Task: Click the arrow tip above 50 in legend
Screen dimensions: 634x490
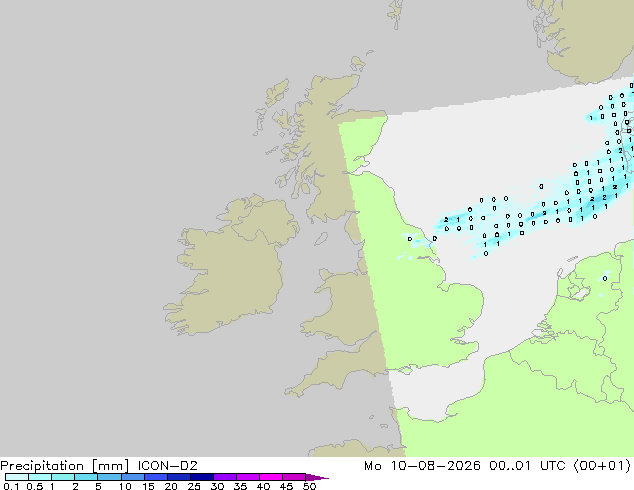Action: 317,477
